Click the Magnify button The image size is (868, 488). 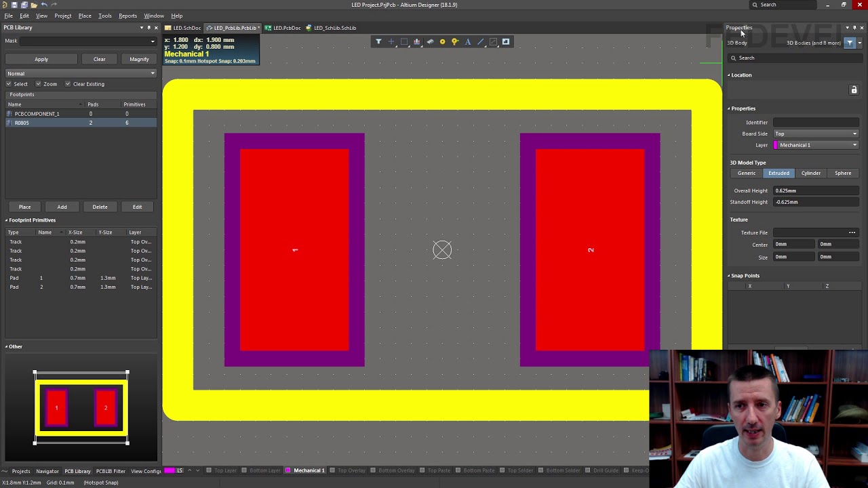point(139,59)
